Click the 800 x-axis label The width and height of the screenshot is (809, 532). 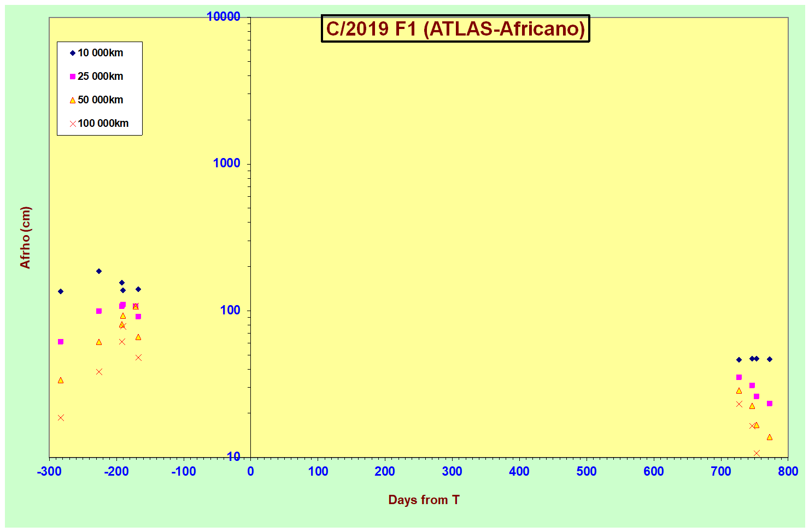(x=788, y=472)
